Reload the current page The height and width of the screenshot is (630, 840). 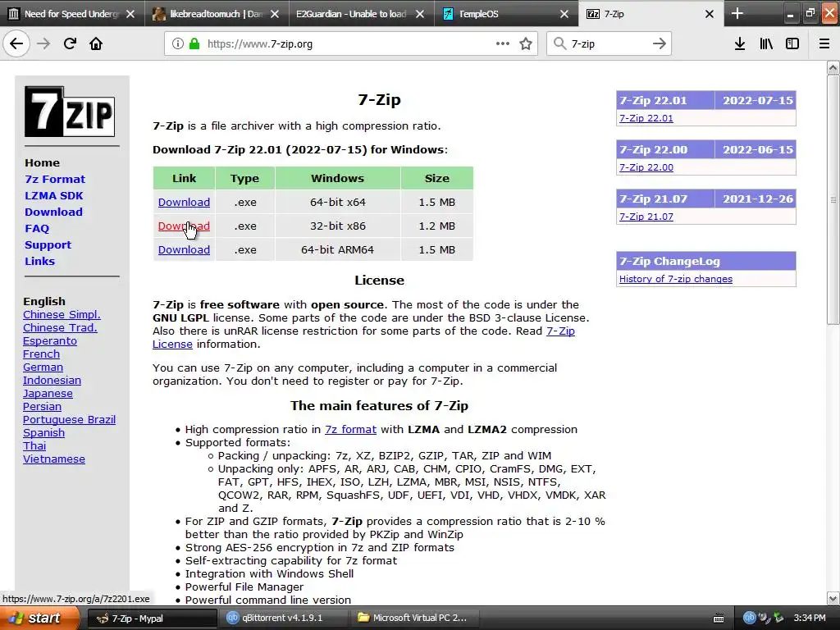click(70, 43)
